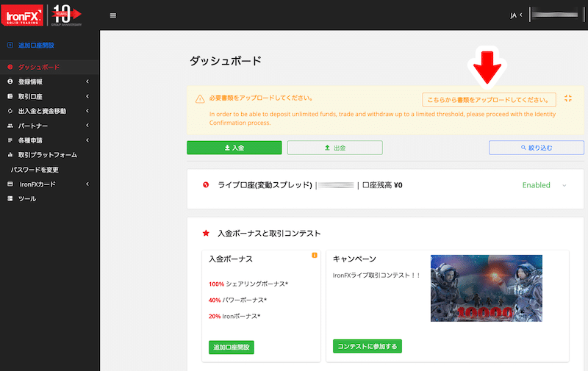
Task: Click the red star icon by 入金ボーナスと取引コンテスト
Action: coord(206,233)
